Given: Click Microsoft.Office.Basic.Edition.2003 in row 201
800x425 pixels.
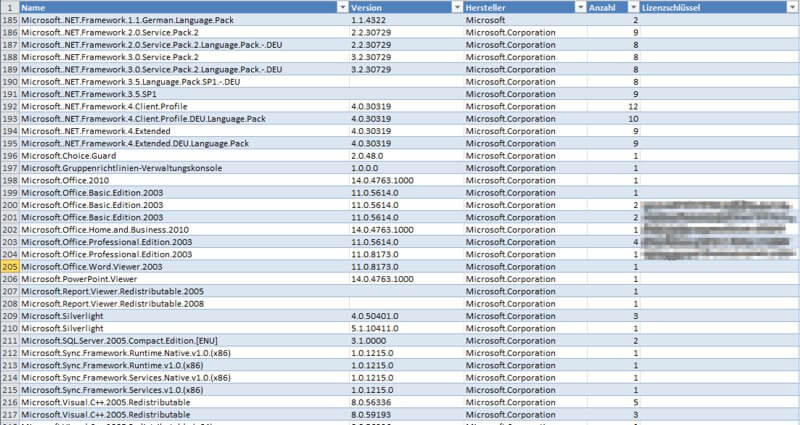Looking at the screenshot, I should 184,217.
